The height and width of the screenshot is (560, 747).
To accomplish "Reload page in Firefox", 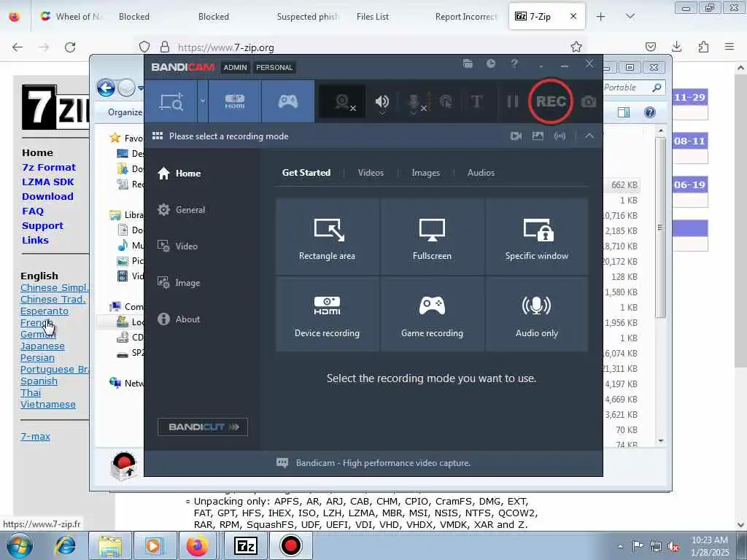I will (70, 47).
